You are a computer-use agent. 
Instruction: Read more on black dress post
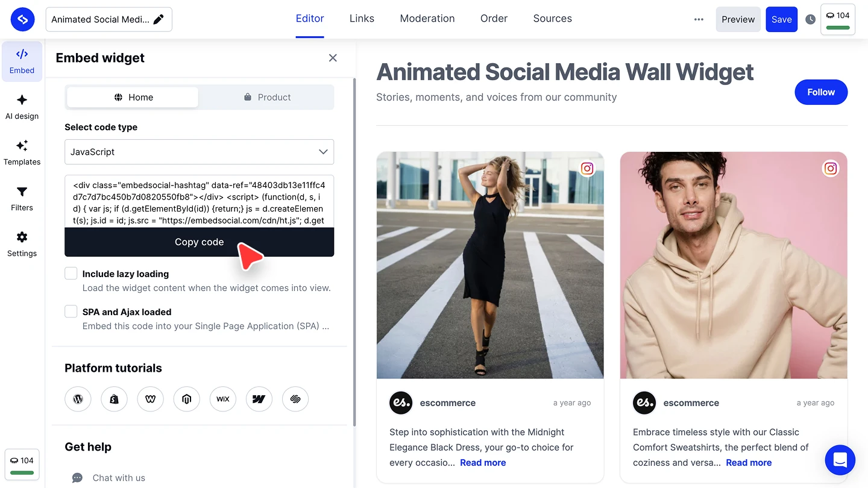(x=483, y=463)
